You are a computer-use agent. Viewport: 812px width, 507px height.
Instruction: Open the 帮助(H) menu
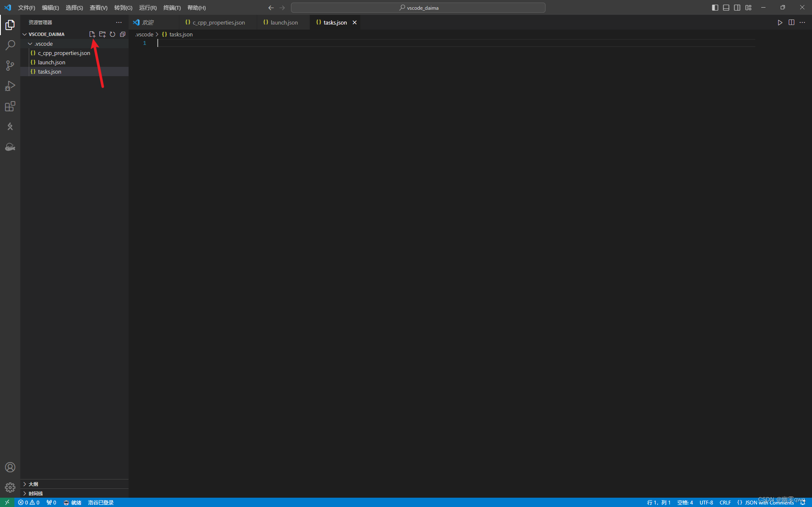pyautogui.click(x=196, y=8)
